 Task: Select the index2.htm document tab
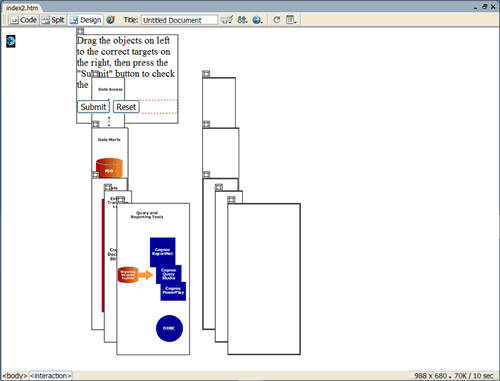pyautogui.click(x=22, y=8)
